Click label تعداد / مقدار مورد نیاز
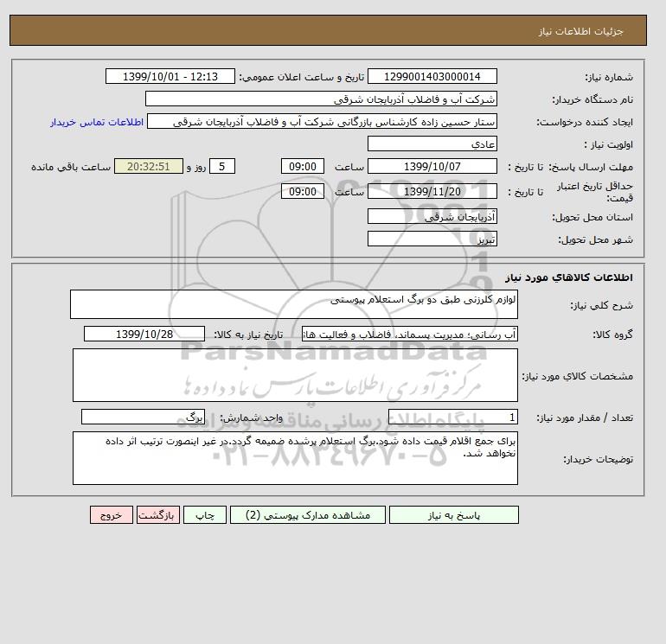The image size is (666, 644). (585, 418)
